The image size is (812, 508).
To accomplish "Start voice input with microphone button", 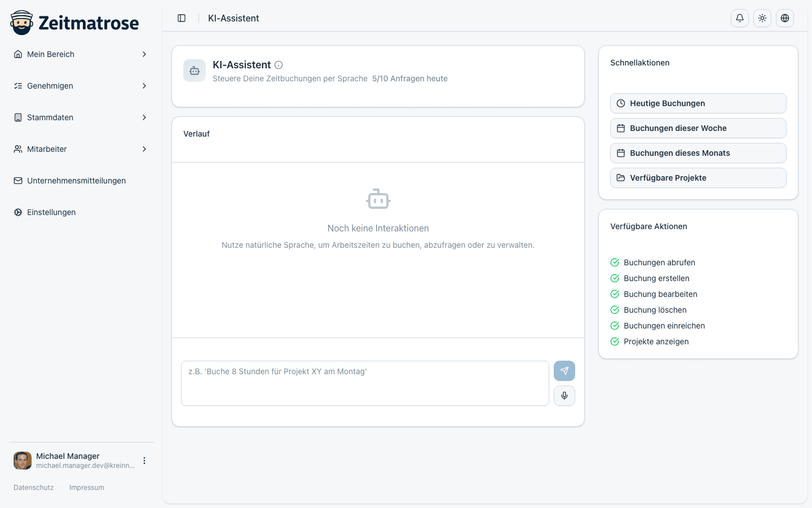I will (564, 396).
